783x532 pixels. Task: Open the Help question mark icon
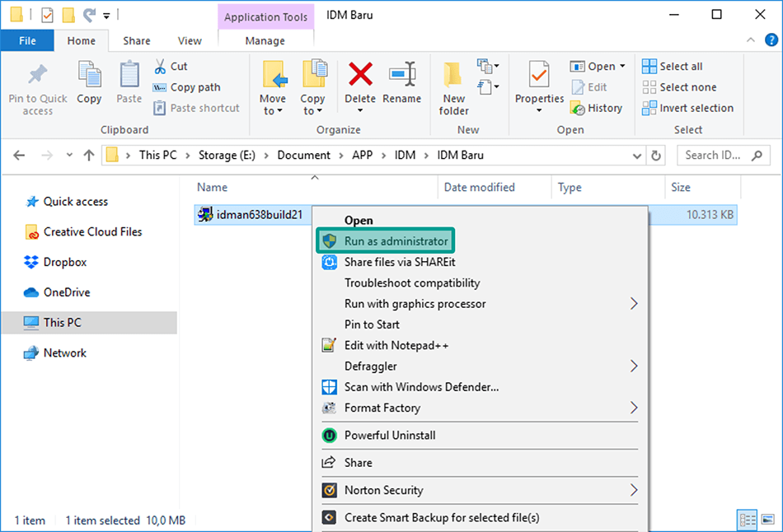tap(771, 40)
